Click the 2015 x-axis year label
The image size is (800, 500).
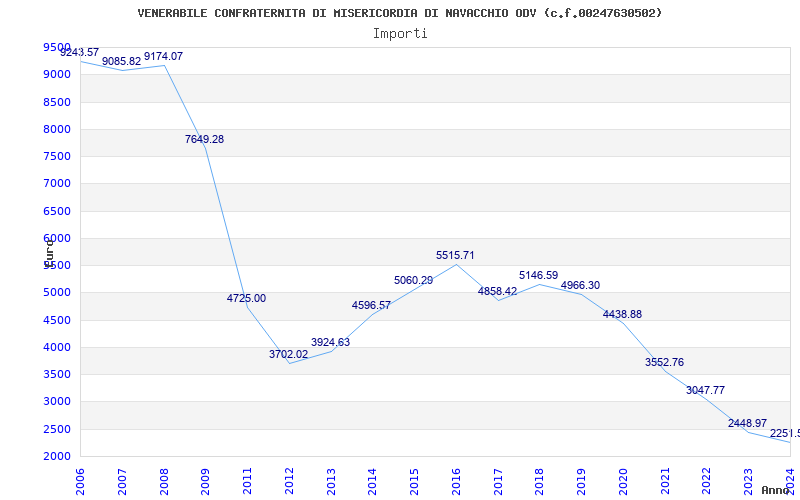point(414,482)
